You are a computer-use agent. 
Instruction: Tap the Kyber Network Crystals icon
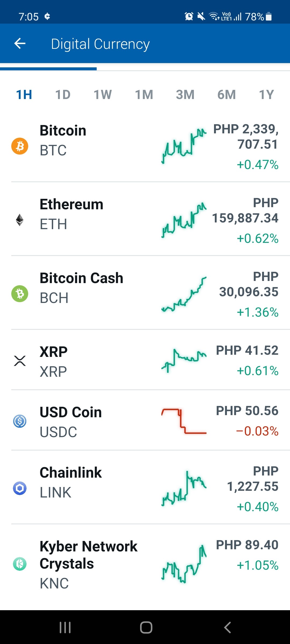(x=20, y=564)
